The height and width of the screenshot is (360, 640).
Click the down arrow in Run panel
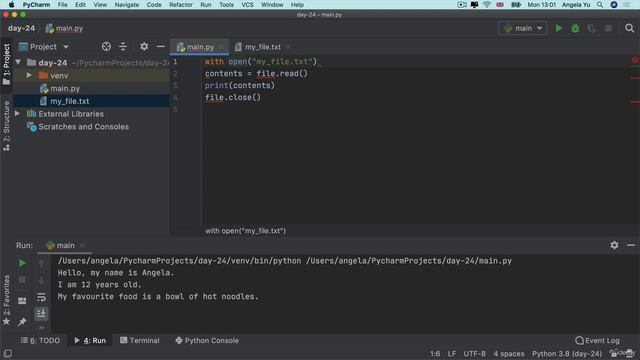point(41,280)
